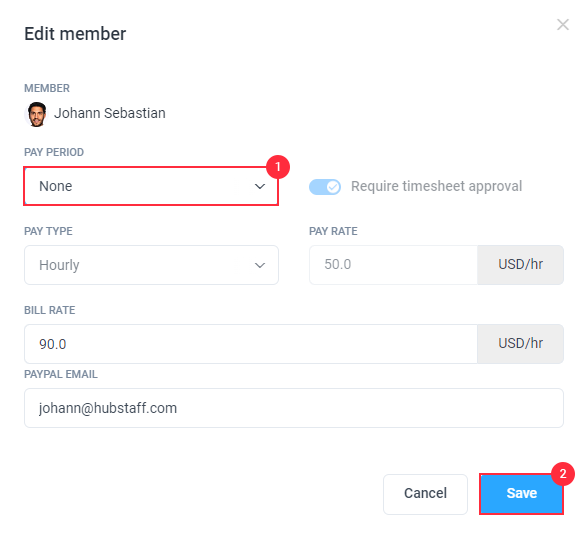Click the chevron arrow in Pay Period field
Image resolution: width=588 pixels, height=540 pixels.
coord(260,186)
